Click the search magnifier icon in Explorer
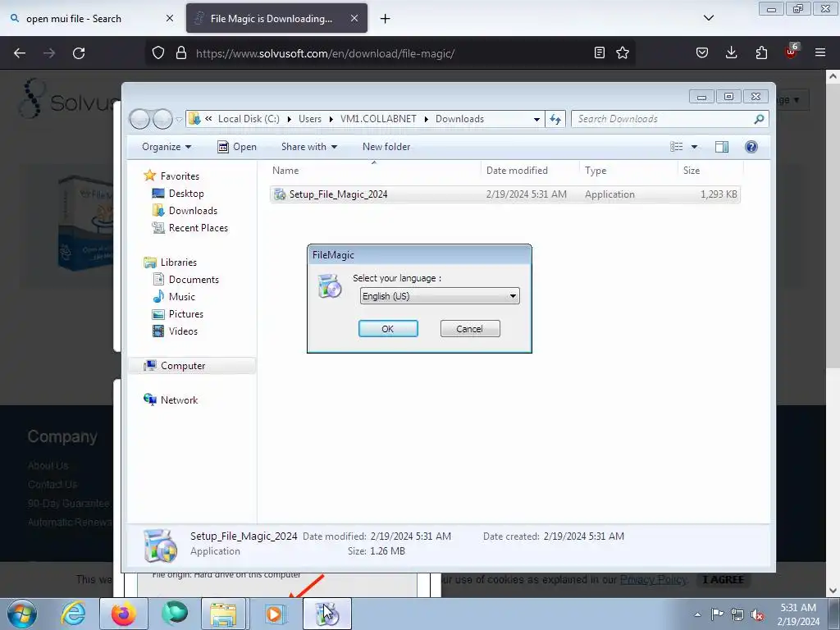This screenshot has height=630, width=840. [759, 119]
